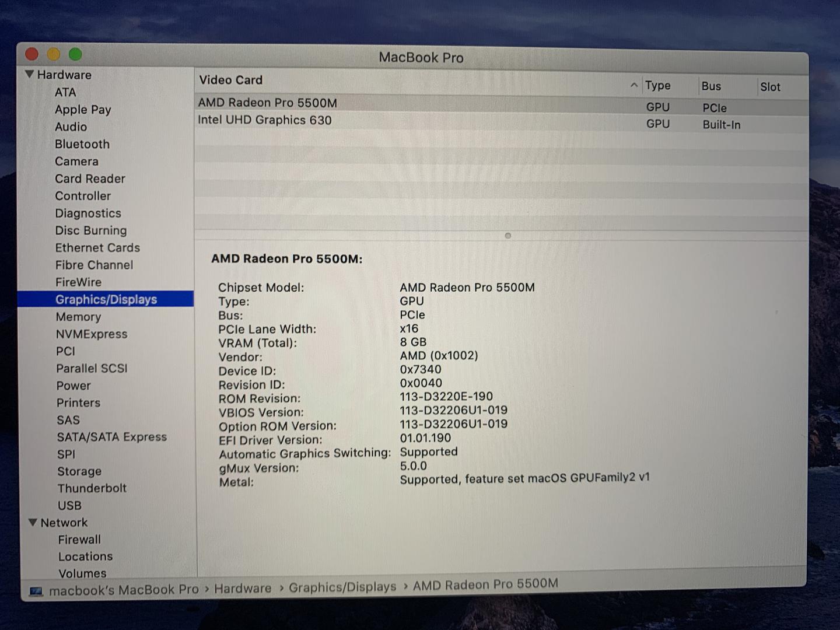Select Thunderbolt in the sidebar
This screenshot has width=840, height=630.
(92, 488)
